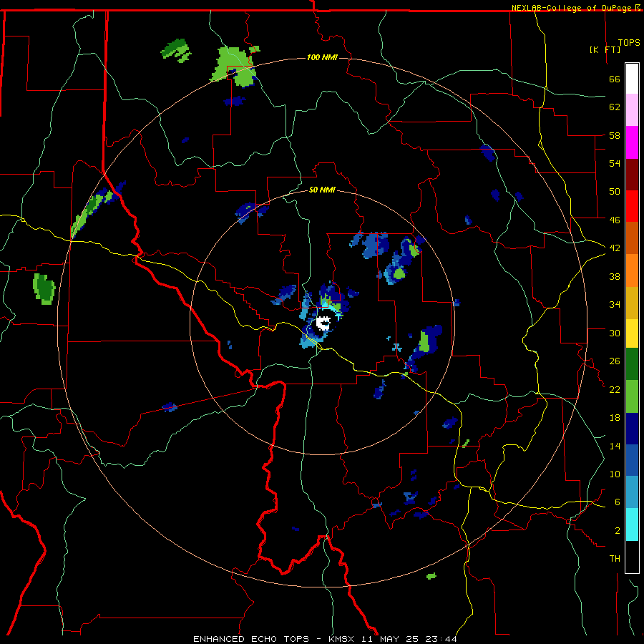Click the magenta swatch between 54 and 58
The height and width of the screenshot is (644, 644).
(632, 142)
